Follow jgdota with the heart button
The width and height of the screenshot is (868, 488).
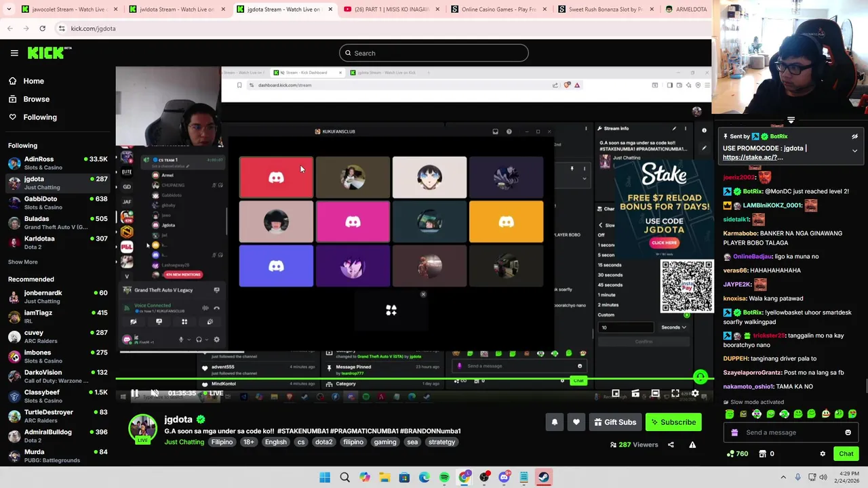click(x=576, y=422)
